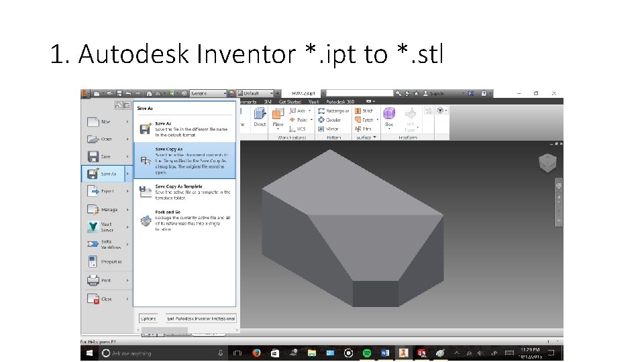Click the Save icon in quick access toolbar
This screenshot has width=644, height=362.
tap(119, 94)
